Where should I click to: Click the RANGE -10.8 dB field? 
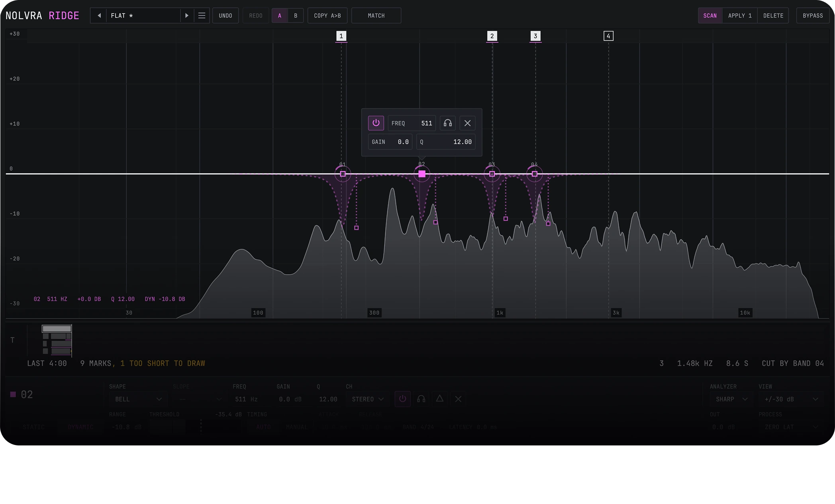(127, 427)
